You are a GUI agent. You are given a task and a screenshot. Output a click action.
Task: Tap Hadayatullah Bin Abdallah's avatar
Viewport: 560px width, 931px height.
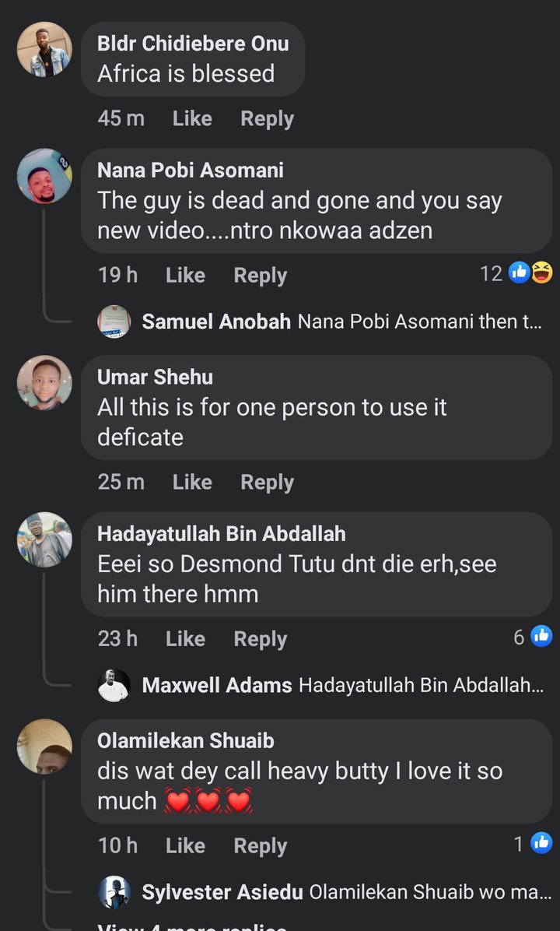44,539
